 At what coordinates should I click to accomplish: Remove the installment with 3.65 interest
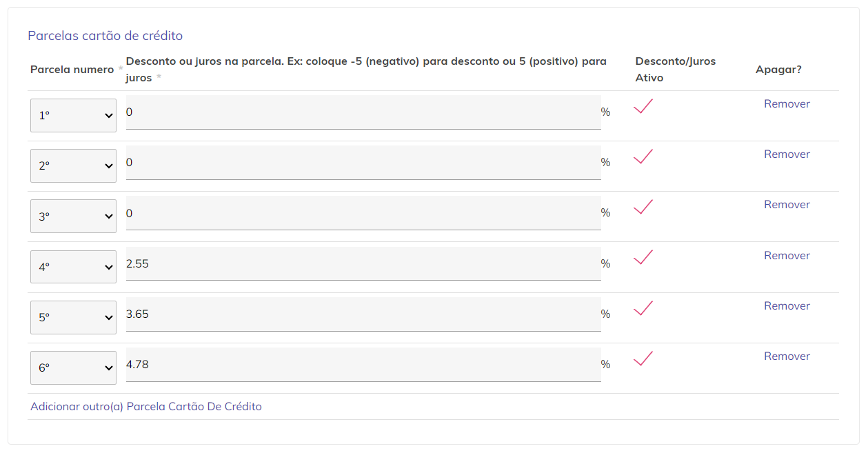pos(787,306)
